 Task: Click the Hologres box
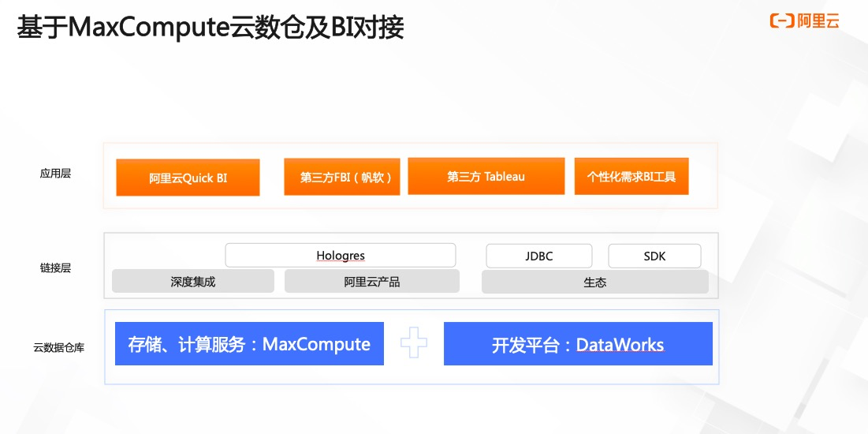click(x=341, y=256)
